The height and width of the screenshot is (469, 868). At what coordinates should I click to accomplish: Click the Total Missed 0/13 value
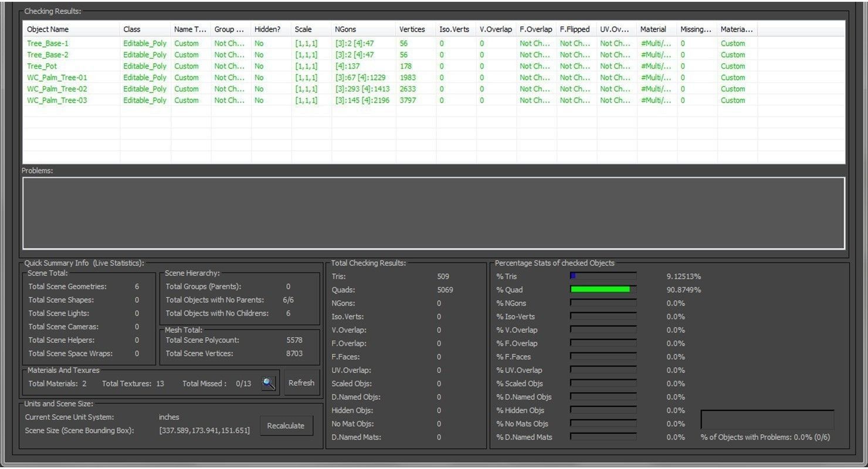click(x=243, y=384)
